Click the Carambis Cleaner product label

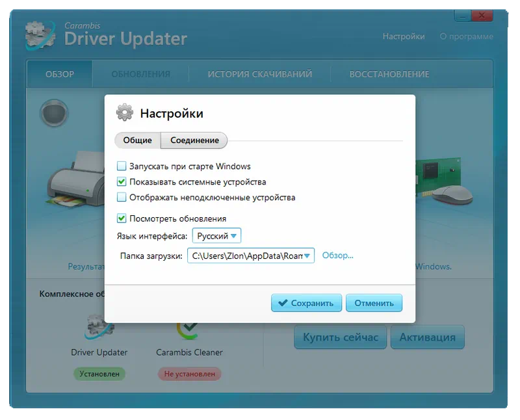pyautogui.click(x=189, y=352)
